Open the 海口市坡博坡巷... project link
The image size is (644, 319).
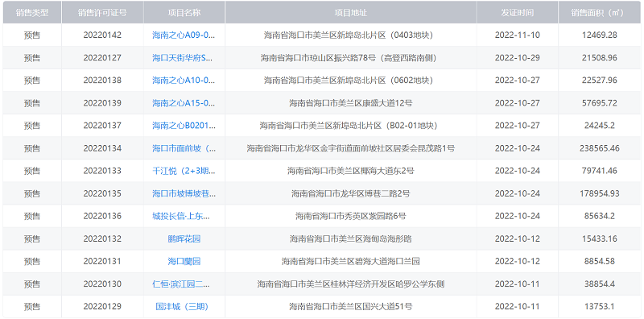point(184,193)
